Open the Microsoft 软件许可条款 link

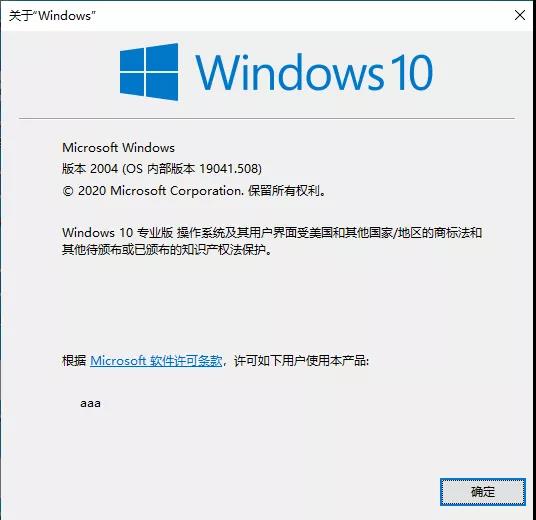tap(156, 361)
